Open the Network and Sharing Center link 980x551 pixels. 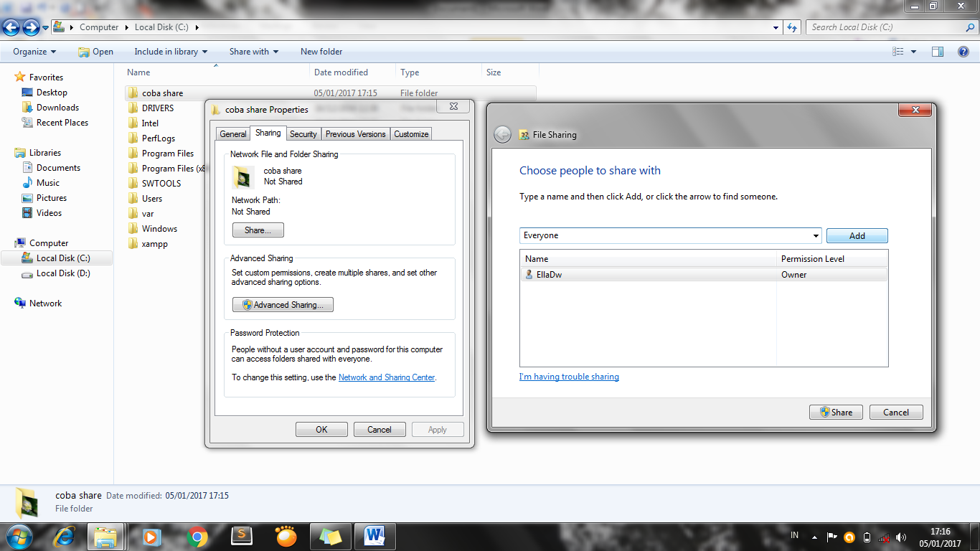(x=387, y=377)
